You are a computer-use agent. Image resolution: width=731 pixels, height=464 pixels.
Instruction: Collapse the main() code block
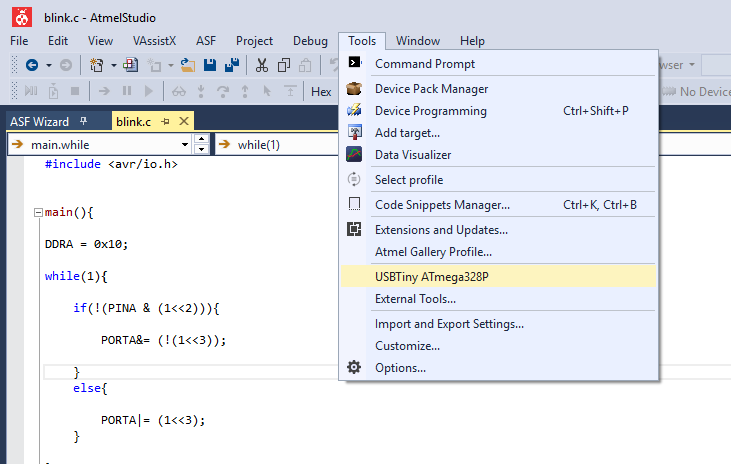point(38,213)
